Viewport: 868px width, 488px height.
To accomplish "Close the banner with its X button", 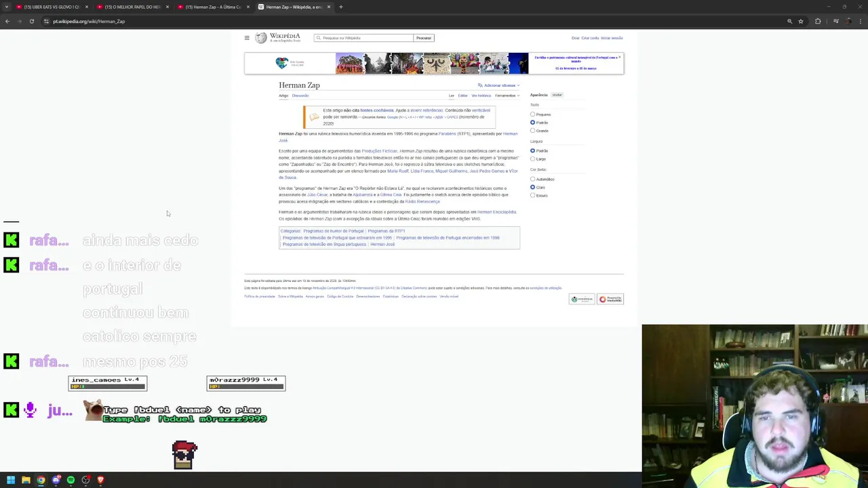I will click(619, 57).
